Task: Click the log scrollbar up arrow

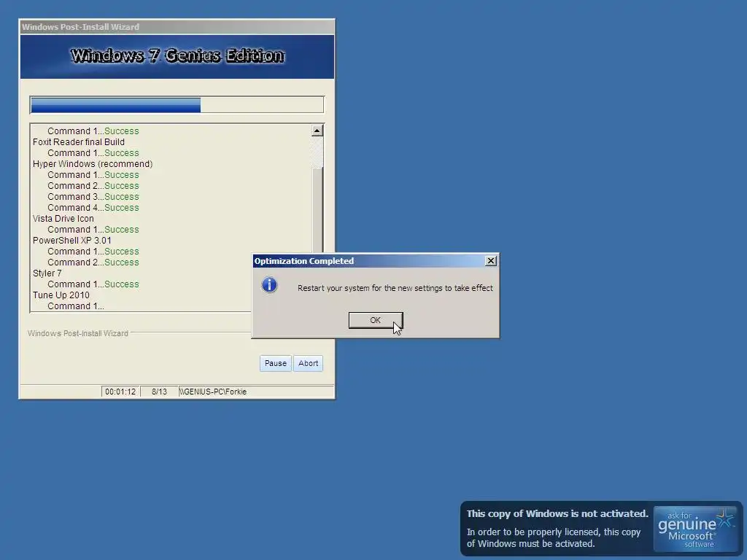Action: tap(317, 131)
